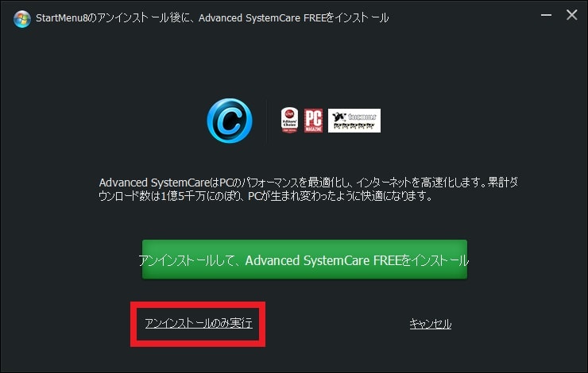Image resolution: width=588 pixels, height=373 pixels.
Task: Click the blue Advanced SystemCare logo
Action: [x=230, y=121]
